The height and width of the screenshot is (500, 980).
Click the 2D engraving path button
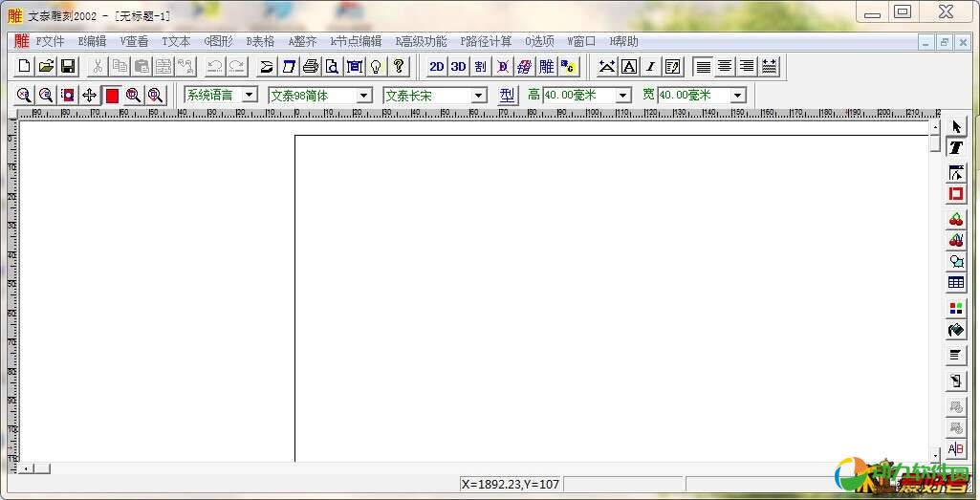tap(437, 66)
